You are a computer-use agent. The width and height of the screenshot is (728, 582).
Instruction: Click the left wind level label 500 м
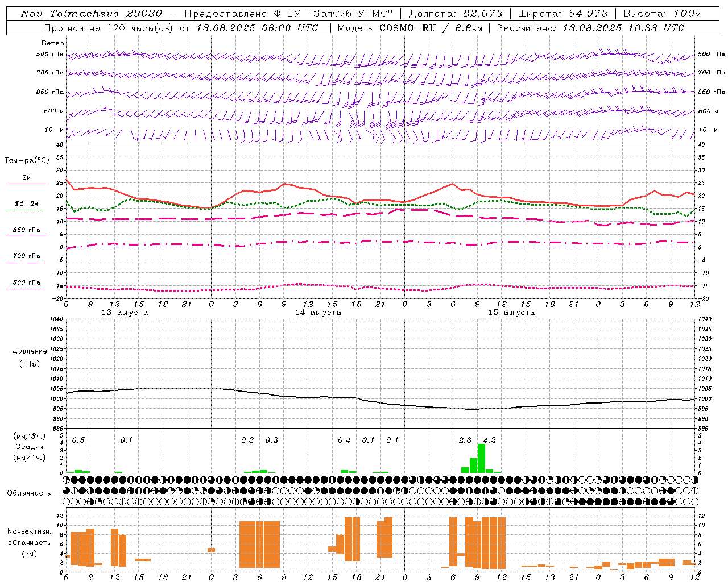55,111
